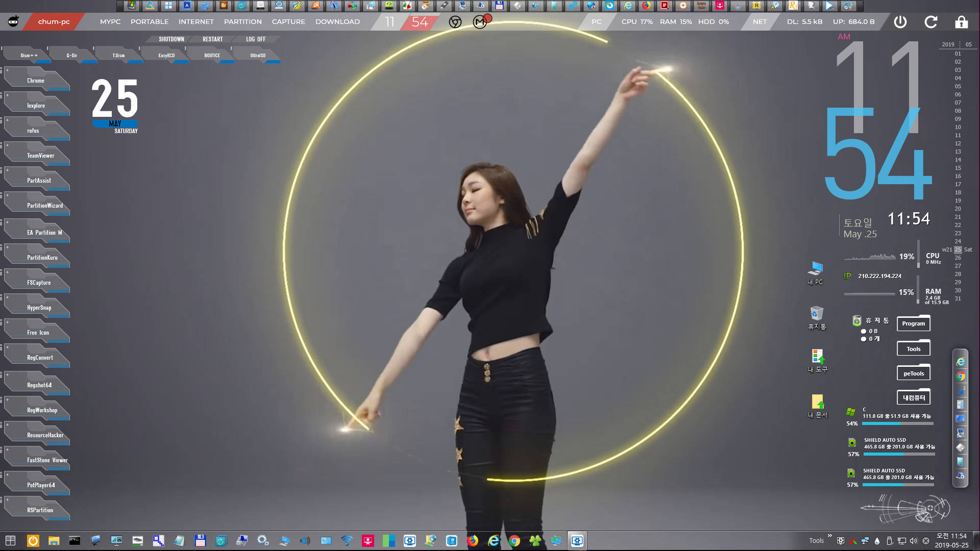Click the C drive usage bar
Image resolution: width=980 pixels, height=551 pixels.
click(x=898, y=423)
